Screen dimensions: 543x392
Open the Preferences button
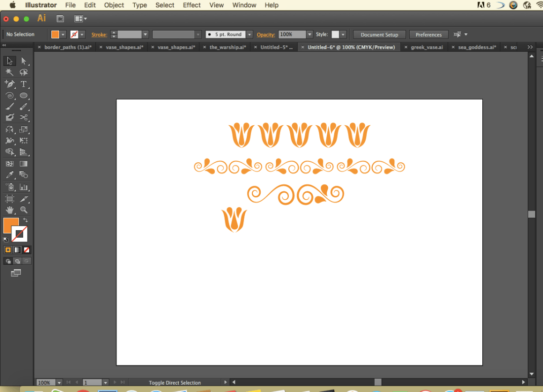point(428,35)
